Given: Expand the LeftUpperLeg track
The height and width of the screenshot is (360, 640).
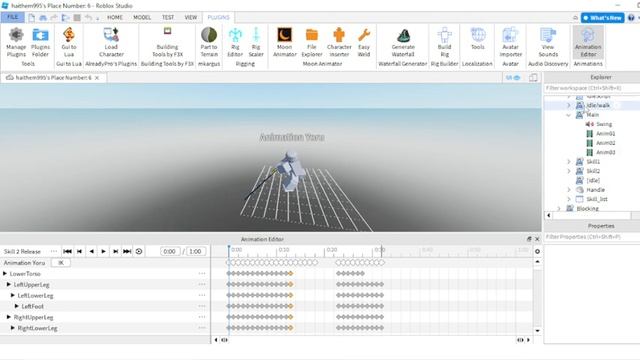Looking at the screenshot, I should [x=9, y=284].
